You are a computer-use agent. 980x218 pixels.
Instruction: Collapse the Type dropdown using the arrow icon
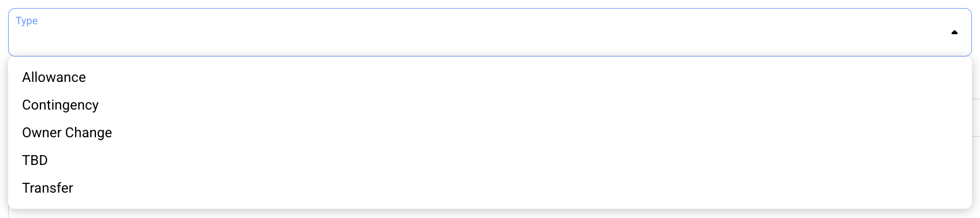954,32
